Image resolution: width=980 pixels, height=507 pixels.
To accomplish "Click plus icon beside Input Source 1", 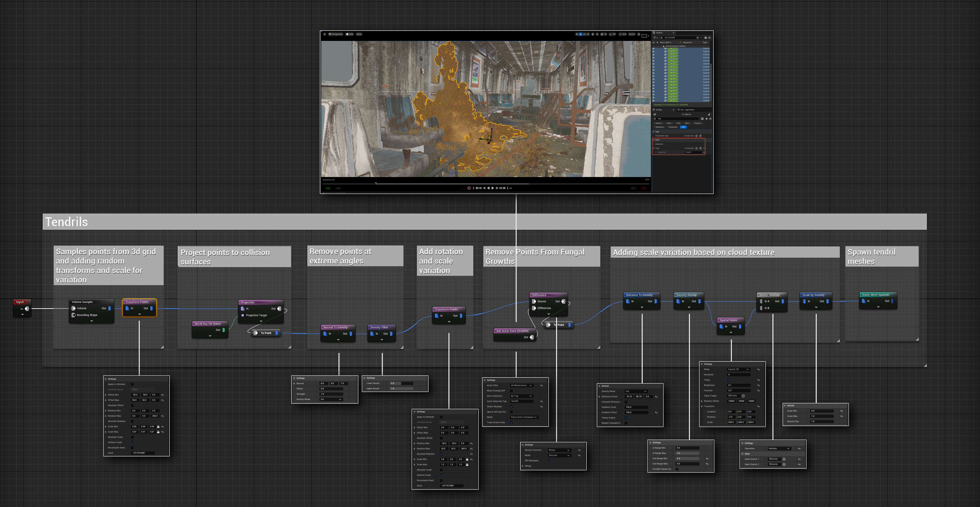I will point(784,459).
